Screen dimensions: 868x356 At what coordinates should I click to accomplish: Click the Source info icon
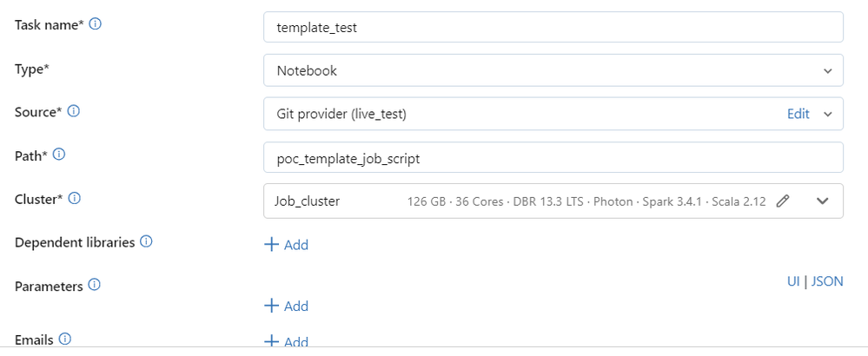tap(75, 111)
